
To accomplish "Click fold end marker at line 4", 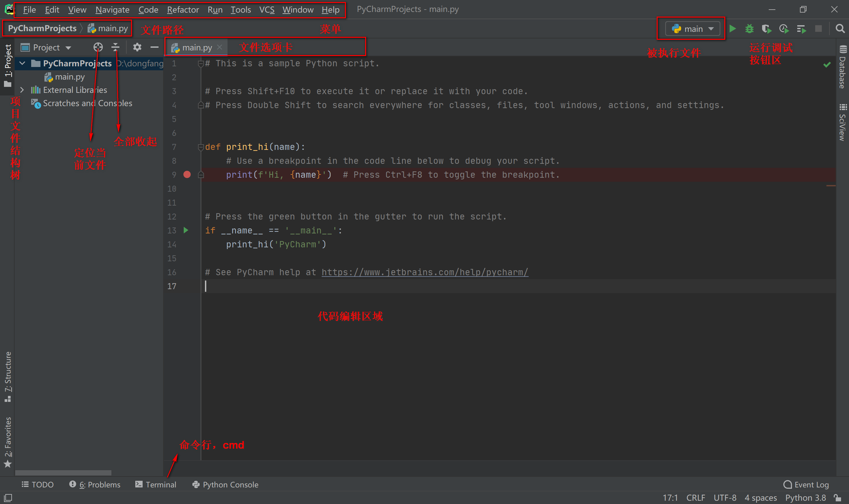I will pyautogui.click(x=201, y=105).
